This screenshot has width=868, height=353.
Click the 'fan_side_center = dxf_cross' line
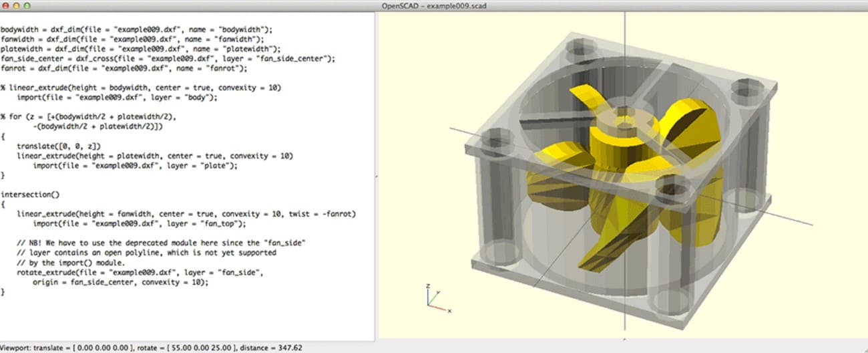click(168, 59)
